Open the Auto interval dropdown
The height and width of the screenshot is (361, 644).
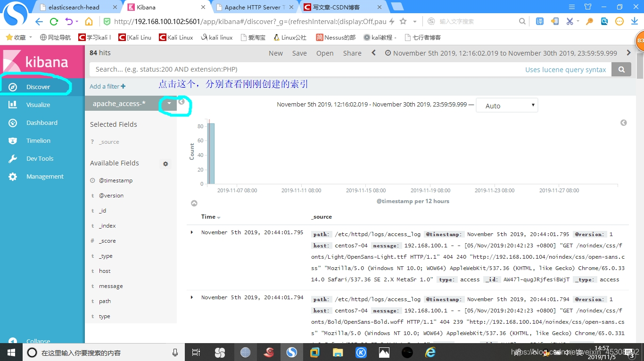click(507, 106)
